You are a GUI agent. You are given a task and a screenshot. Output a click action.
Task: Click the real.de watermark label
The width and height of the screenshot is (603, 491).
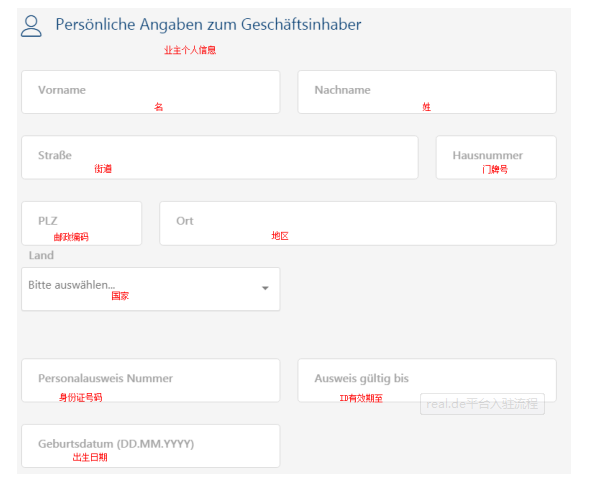point(482,404)
